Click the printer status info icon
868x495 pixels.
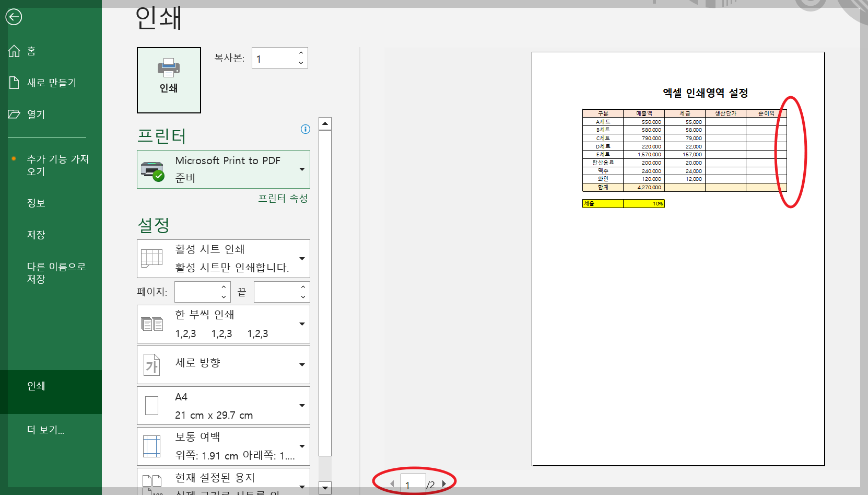click(x=305, y=129)
